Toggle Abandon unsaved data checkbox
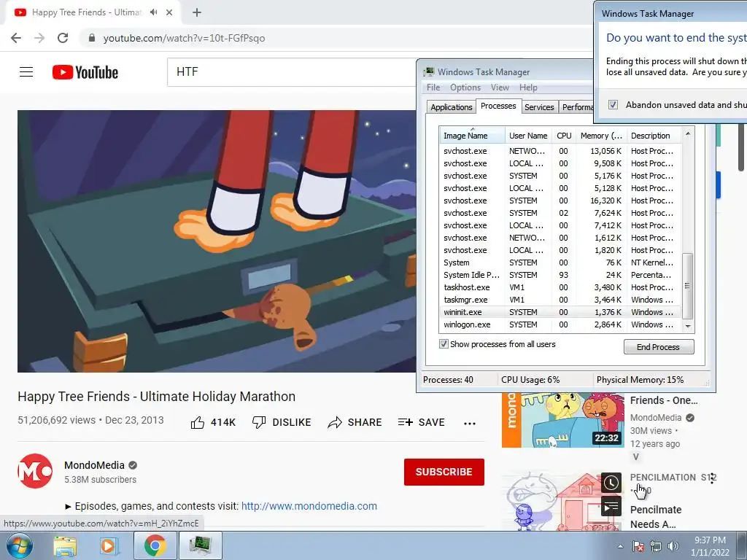The height and width of the screenshot is (560, 747). click(x=613, y=105)
